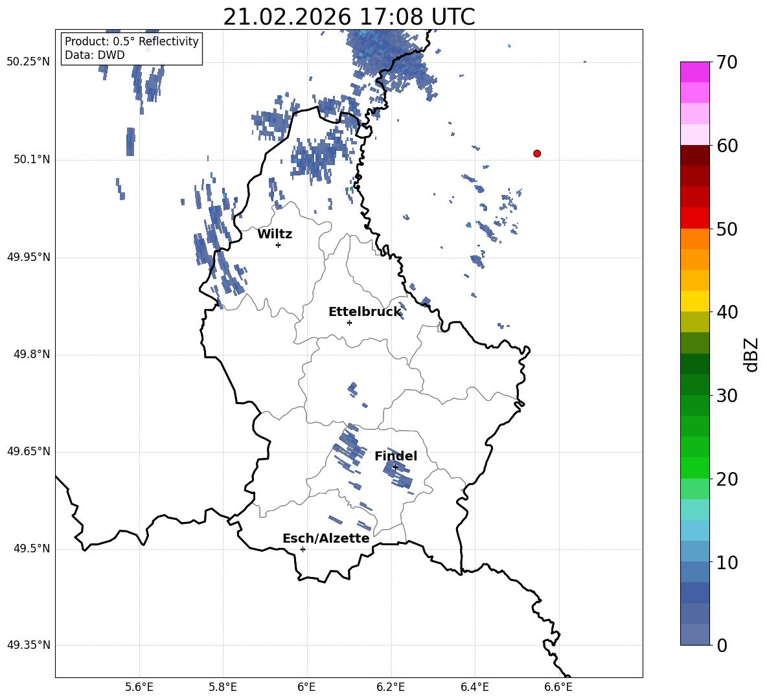Click the bright green colorbar segment above 20
This screenshot has height=700, width=767.
[x=694, y=468]
